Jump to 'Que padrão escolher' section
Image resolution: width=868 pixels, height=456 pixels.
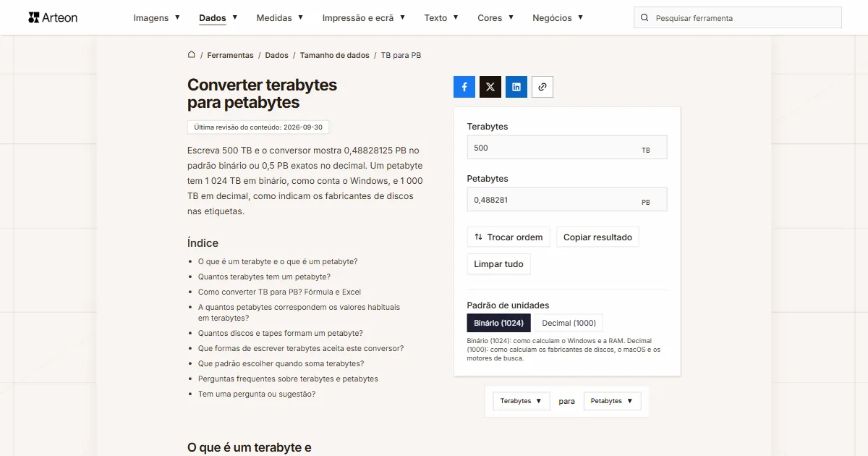point(281,363)
